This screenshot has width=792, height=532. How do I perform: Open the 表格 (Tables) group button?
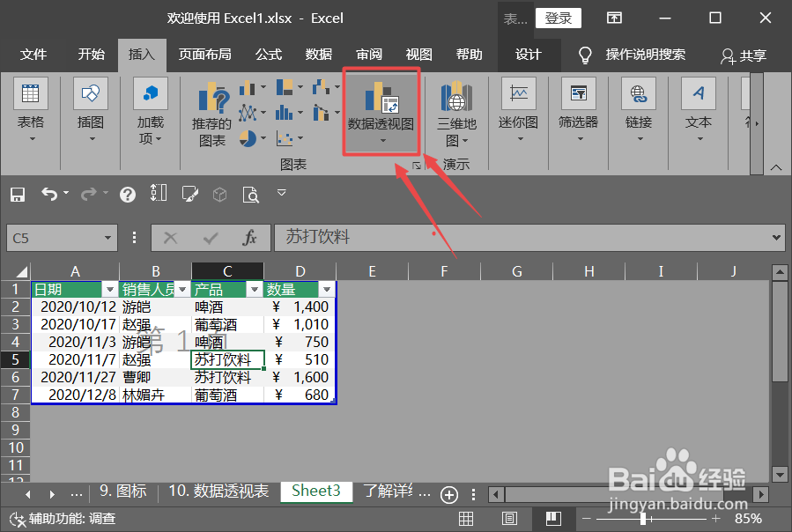click(31, 109)
